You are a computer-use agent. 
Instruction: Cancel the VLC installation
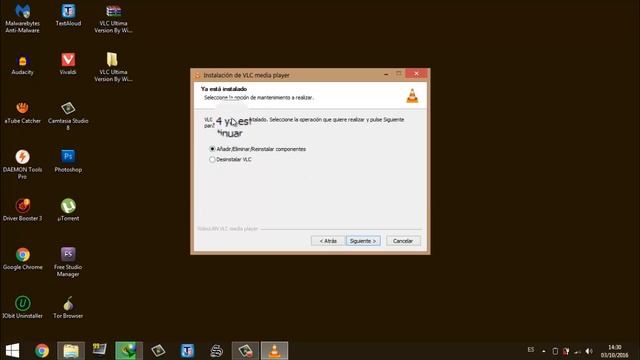point(403,241)
